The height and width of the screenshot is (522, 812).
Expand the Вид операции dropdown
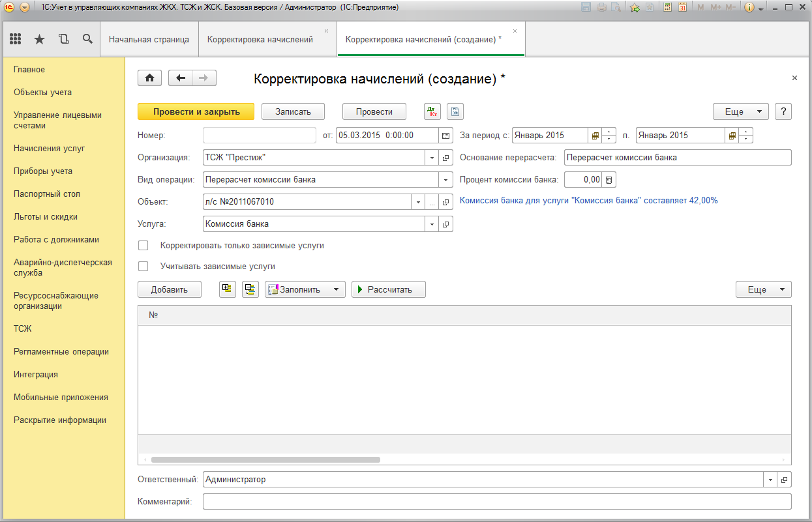[446, 180]
